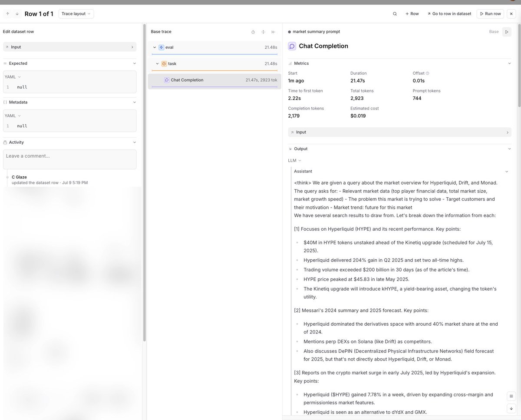This screenshot has width=521, height=420.
Task: Click the eval 21.48s duration
Action: (x=270, y=47)
